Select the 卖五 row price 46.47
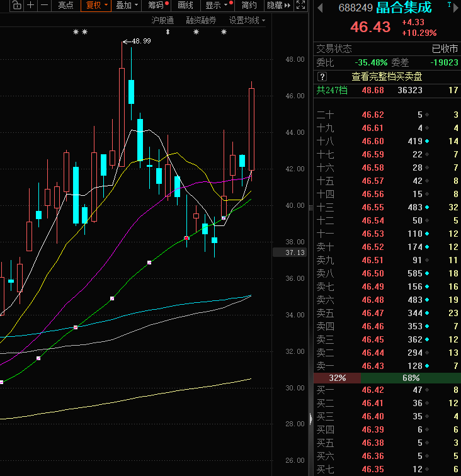Viewport: 461px width, 476px height. pos(373,314)
